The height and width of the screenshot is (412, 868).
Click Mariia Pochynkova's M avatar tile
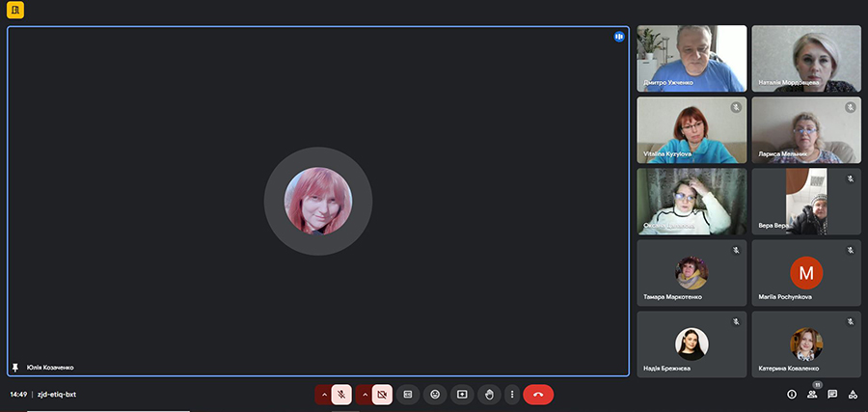tap(806, 273)
